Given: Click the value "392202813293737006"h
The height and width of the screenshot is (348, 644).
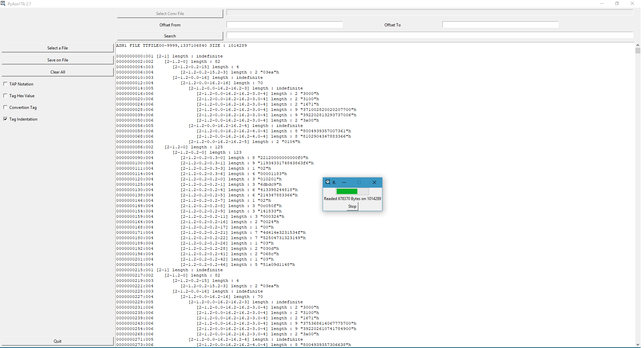Looking at the screenshot, I should (x=328, y=115).
